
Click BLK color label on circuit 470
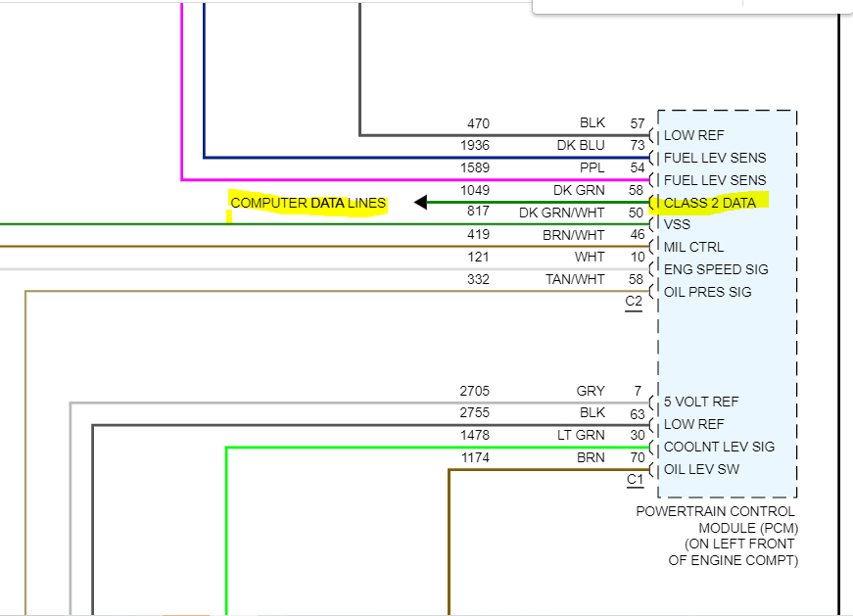(x=592, y=123)
